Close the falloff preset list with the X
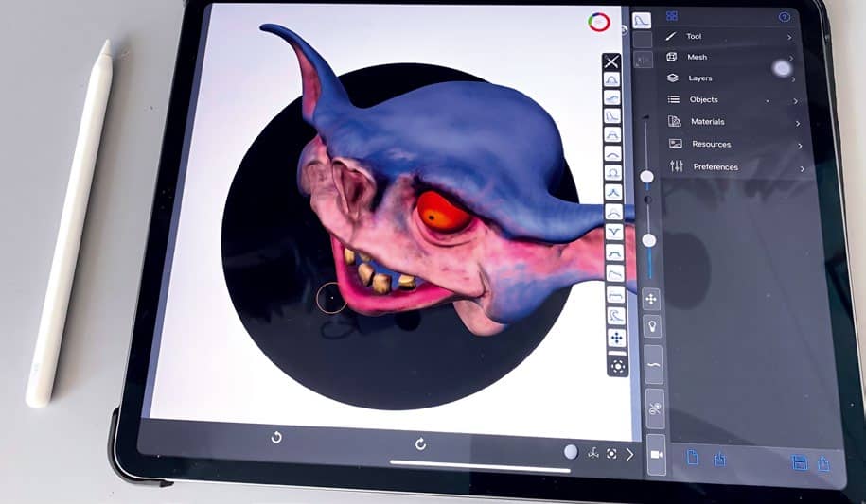This screenshot has height=504, width=866. coord(610,61)
